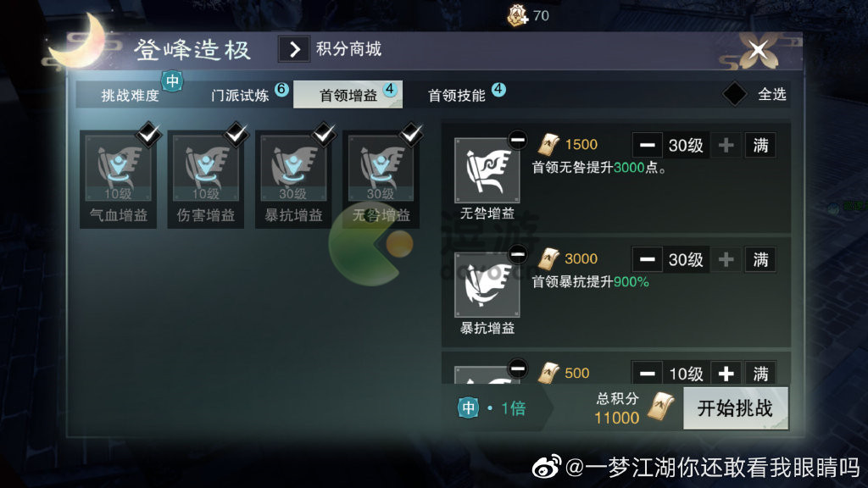This screenshot has width=868, height=488.
Task: Remove 暴抗增益 with its round minus badge
Action: click(518, 254)
